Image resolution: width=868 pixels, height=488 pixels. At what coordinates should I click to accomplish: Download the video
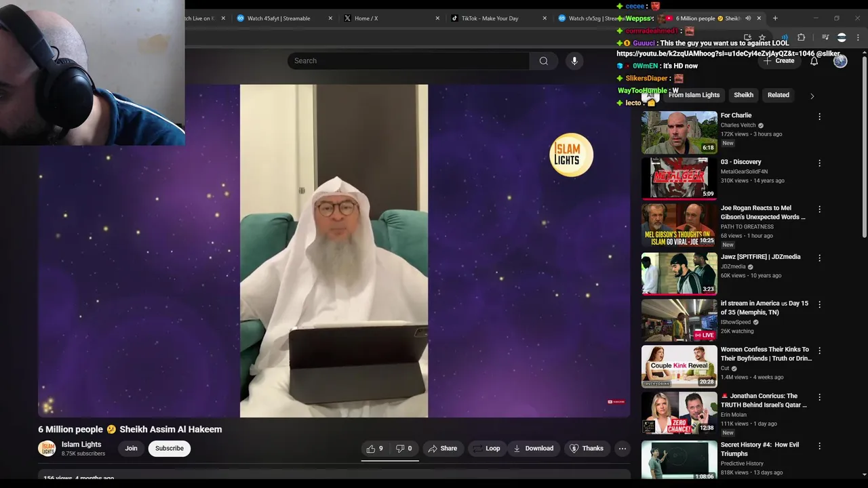click(533, 448)
